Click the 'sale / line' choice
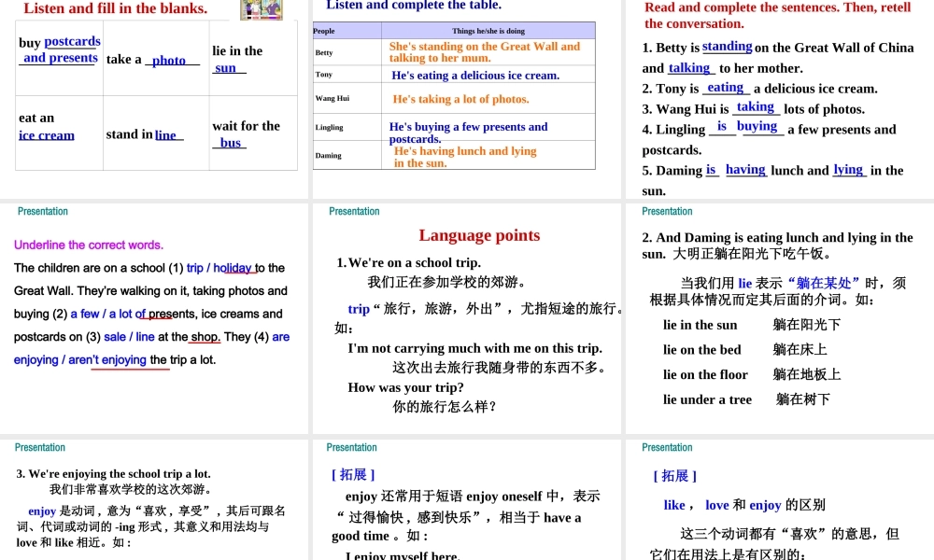This screenshot has width=934, height=560. point(129,337)
